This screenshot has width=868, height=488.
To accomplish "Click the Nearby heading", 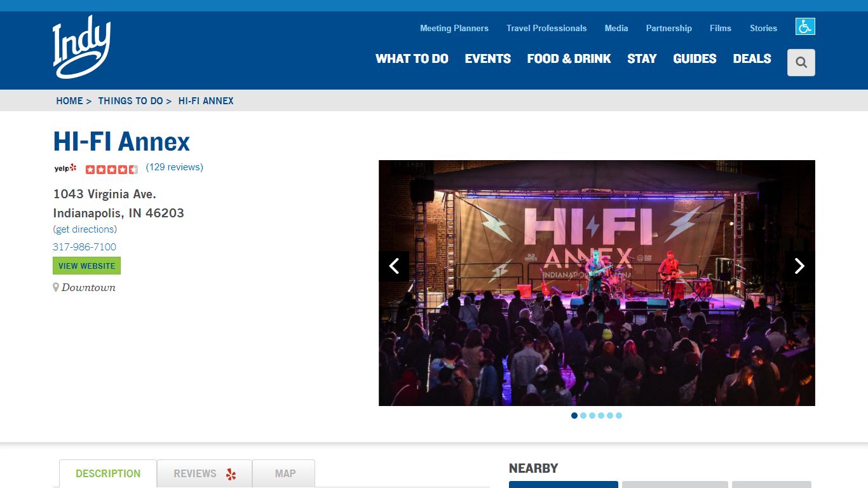I will point(533,468).
